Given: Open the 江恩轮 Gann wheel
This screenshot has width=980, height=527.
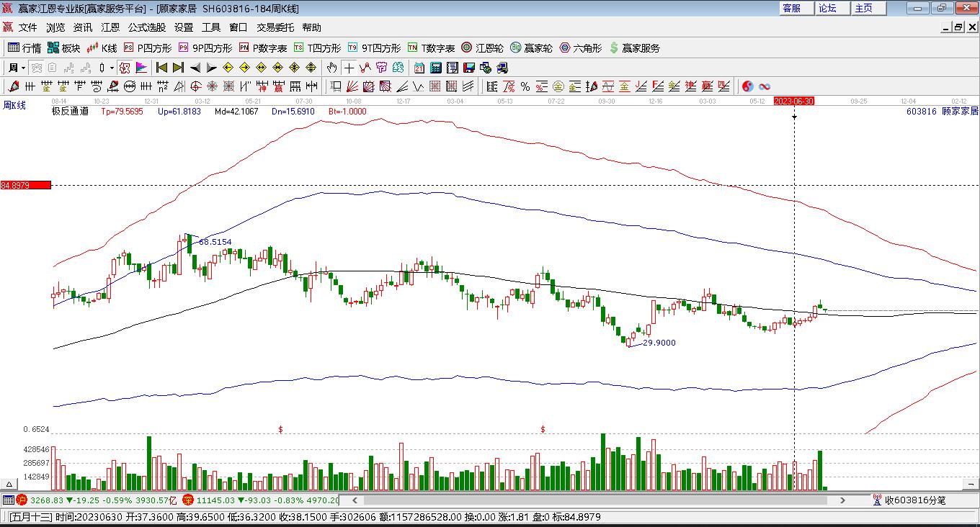Looking at the screenshot, I should point(482,48).
